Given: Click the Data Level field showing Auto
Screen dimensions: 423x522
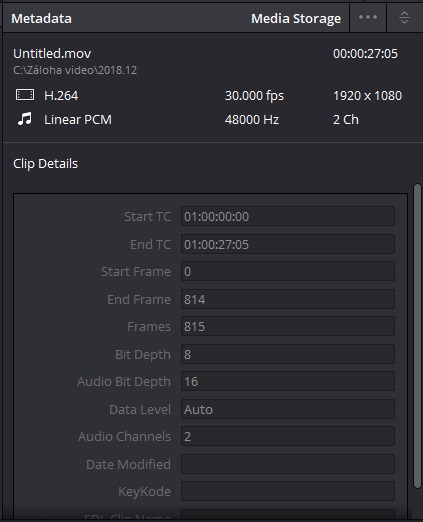Looking at the screenshot, I should click(288, 409).
